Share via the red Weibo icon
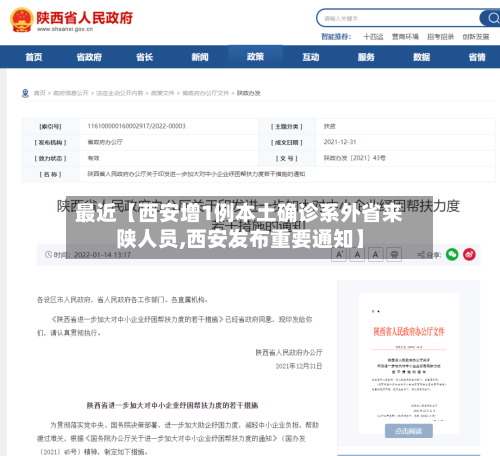Image resolution: width=500 pixels, height=456 pixels. tap(469, 255)
